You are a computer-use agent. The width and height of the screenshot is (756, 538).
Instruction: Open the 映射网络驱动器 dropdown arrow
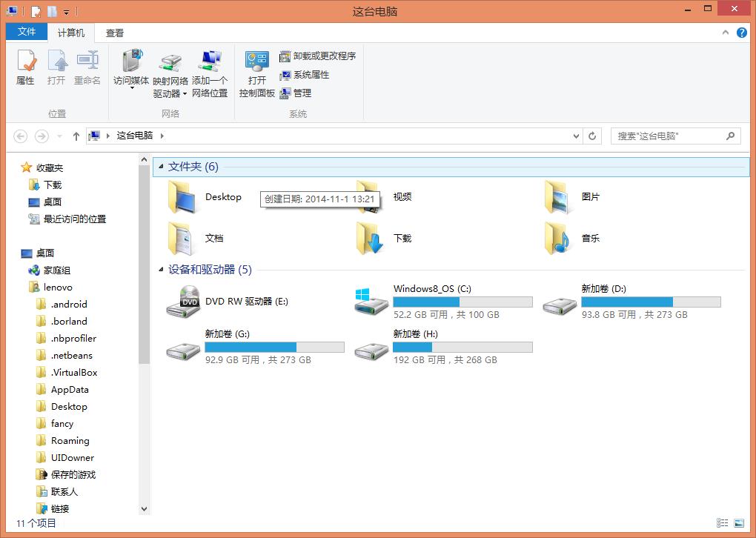coord(186,93)
